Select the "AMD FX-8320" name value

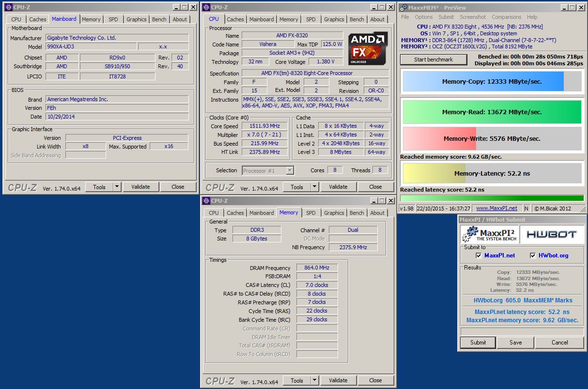[292, 35]
